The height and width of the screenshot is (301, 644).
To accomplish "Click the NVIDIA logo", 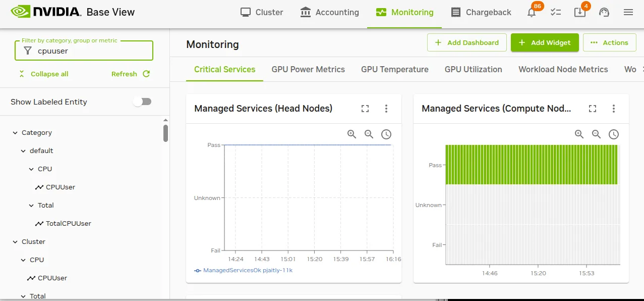I will click(45, 12).
